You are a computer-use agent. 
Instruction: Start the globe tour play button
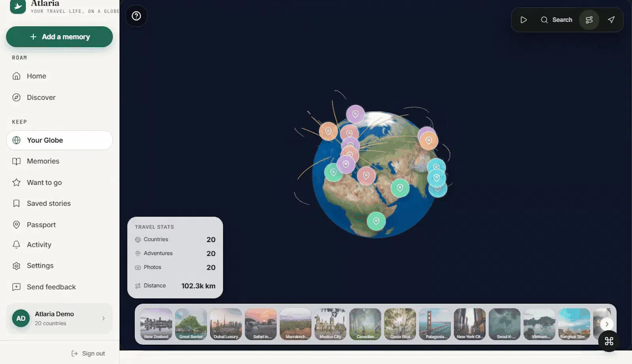tap(523, 20)
